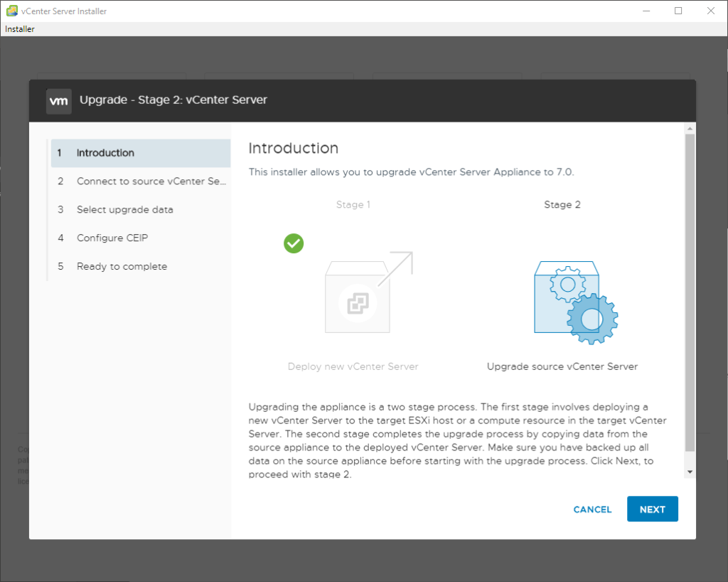Click the scrollbar up arrow in wizard content

coord(690,128)
